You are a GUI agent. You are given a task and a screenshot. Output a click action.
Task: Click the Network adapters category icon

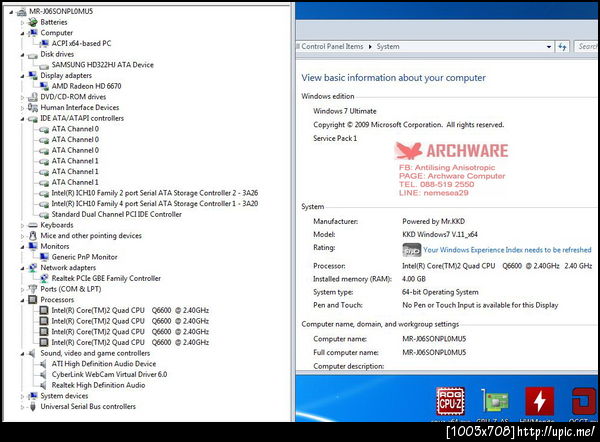(x=33, y=268)
